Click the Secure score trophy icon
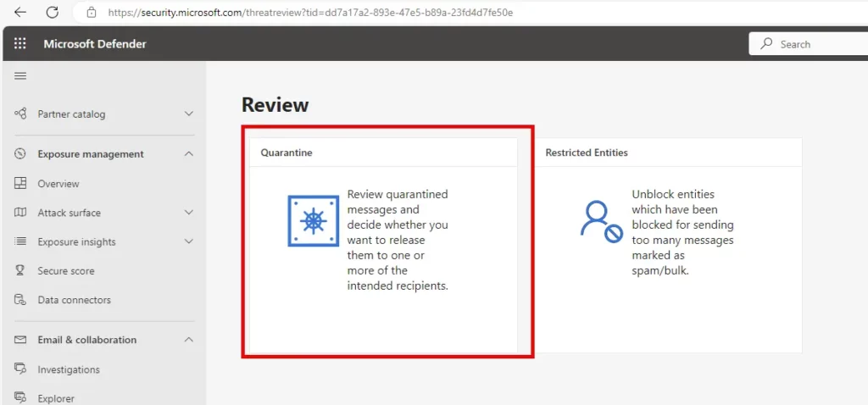Screen dimensions: 868x405 coord(20,270)
